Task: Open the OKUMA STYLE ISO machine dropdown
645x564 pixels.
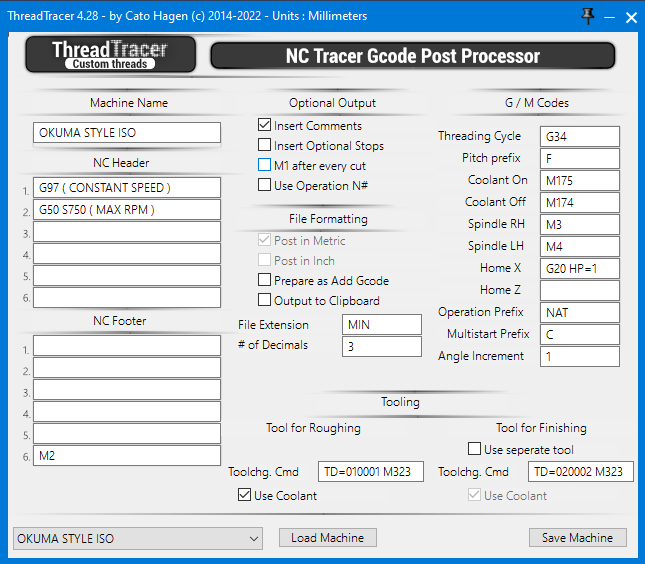Action: point(137,539)
